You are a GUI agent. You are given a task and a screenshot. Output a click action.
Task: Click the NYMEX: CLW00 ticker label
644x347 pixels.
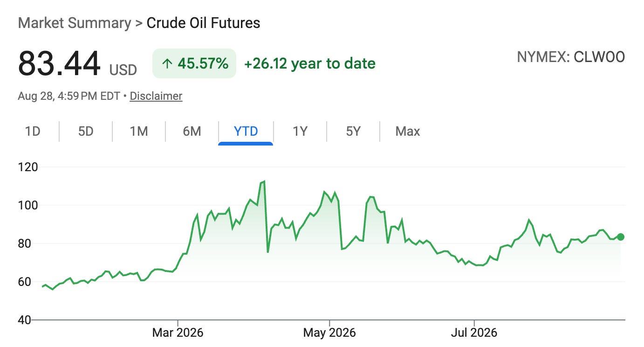click(x=571, y=57)
